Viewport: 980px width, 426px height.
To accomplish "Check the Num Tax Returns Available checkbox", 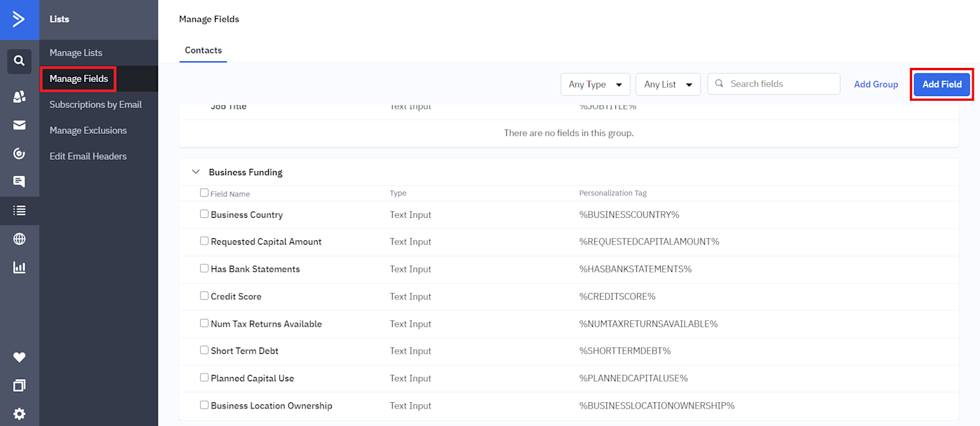I will tap(204, 323).
